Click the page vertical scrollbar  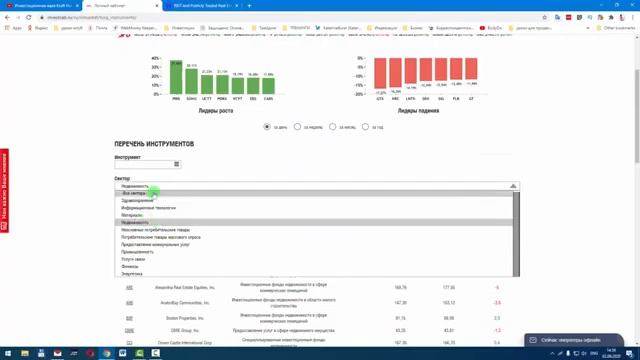(x=637, y=116)
